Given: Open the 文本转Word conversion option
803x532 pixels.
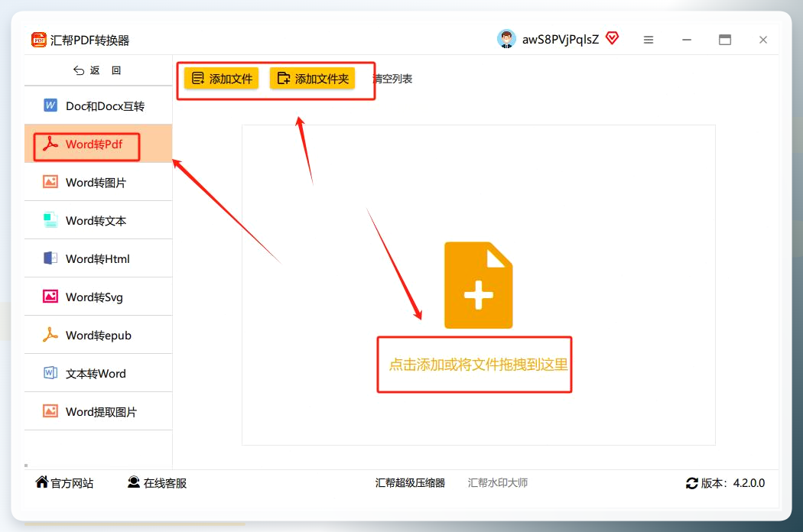Looking at the screenshot, I should click(99, 373).
